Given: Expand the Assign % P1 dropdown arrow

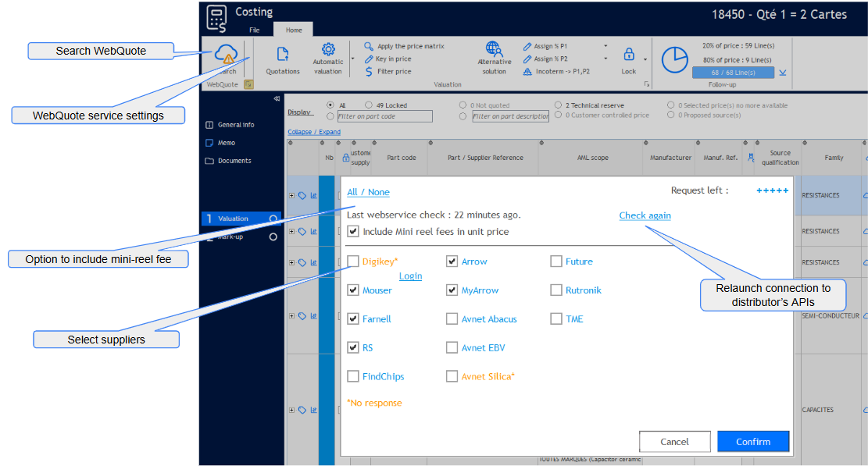Looking at the screenshot, I should click(605, 46).
